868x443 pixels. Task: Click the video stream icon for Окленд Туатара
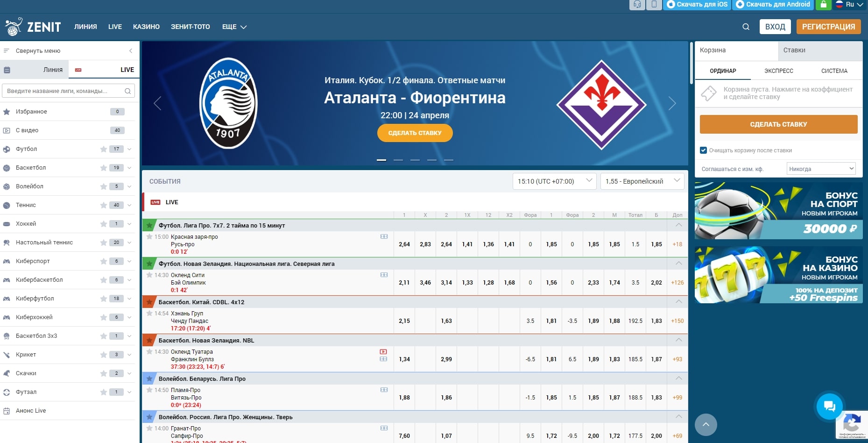coord(383,352)
